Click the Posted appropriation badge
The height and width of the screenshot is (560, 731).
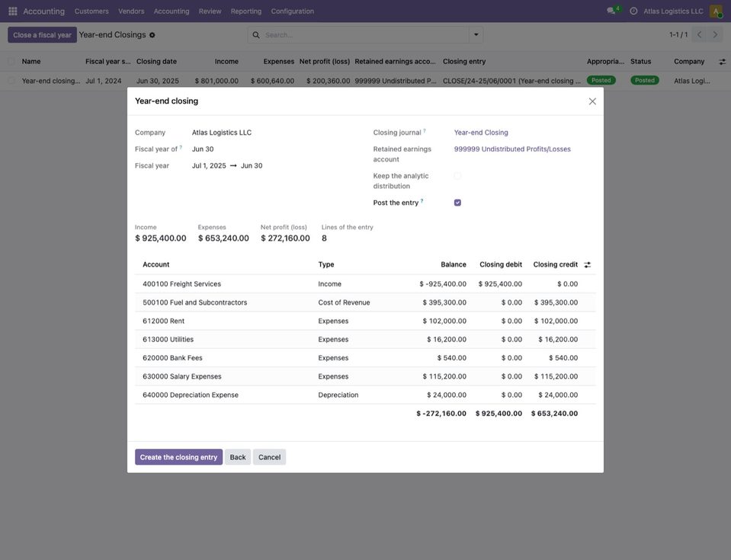pos(601,80)
